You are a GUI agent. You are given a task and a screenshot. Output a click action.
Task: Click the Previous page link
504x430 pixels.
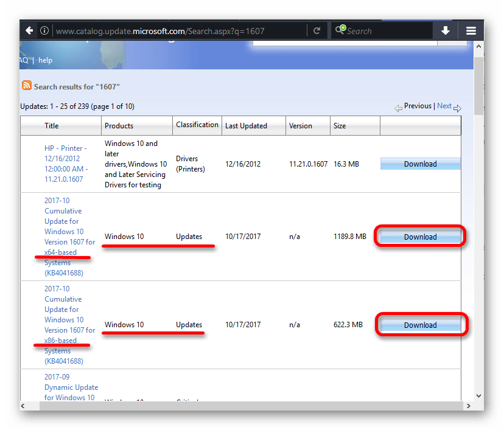[418, 106]
